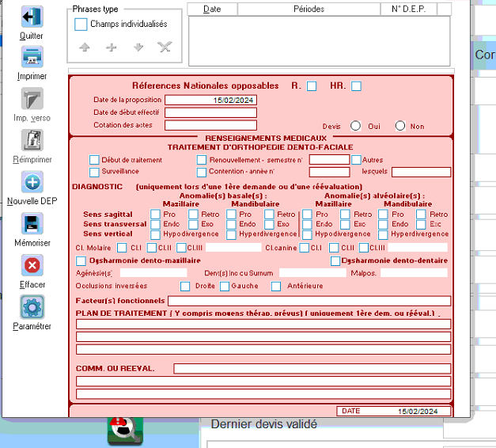Check Occlusions inversées Antérieure
The width and height of the screenshot is (496, 448).
(x=276, y=287)
